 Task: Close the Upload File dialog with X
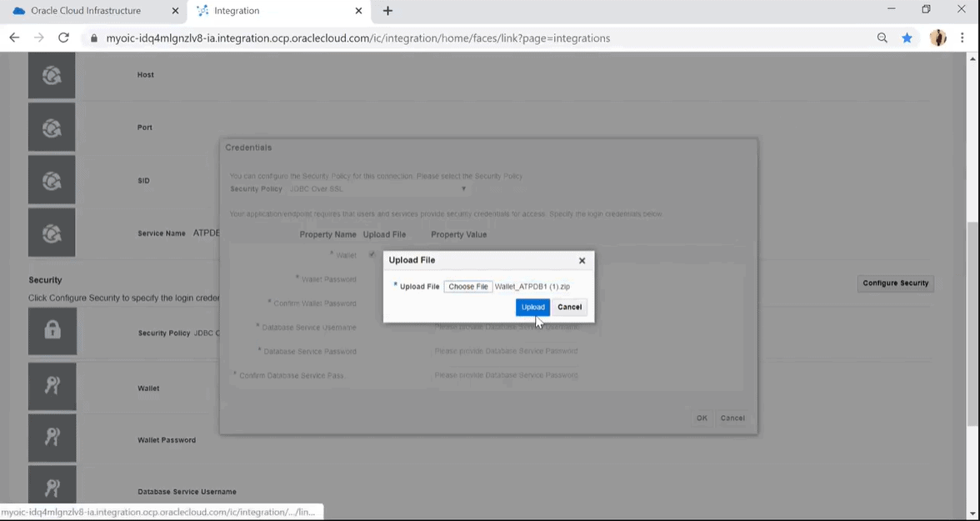tap(582, 261)
